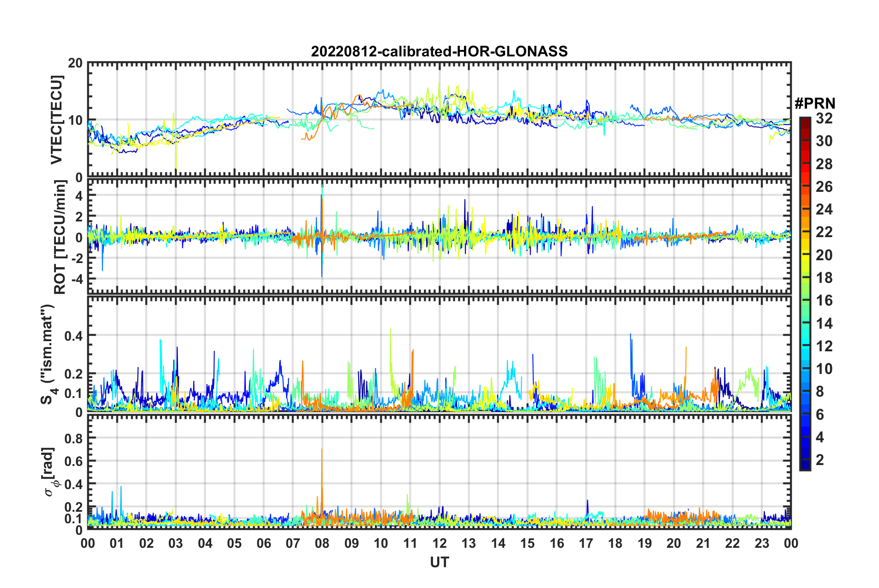Select the 07 hour tick label
This screenshot has height=588, width=879.
[x=293, y=543]
